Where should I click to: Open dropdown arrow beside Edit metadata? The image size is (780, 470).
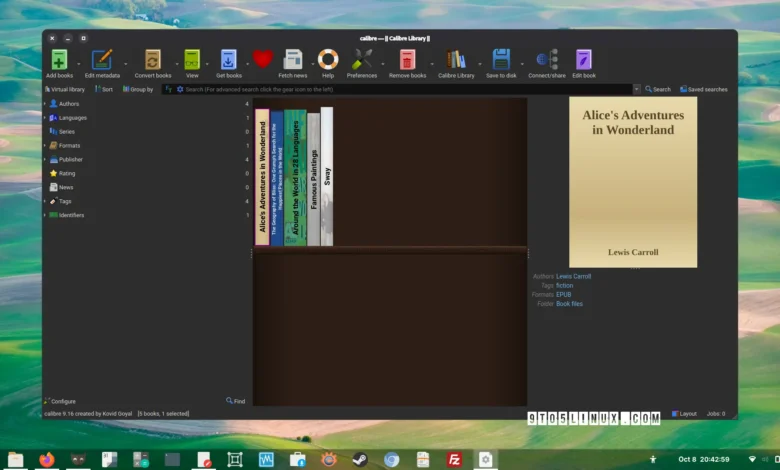click(x=125, y=64)
